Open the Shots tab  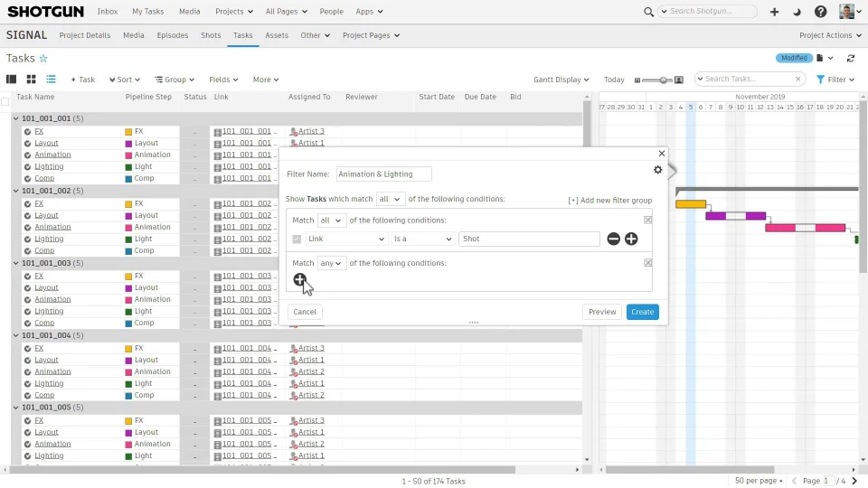pos(211,35)
